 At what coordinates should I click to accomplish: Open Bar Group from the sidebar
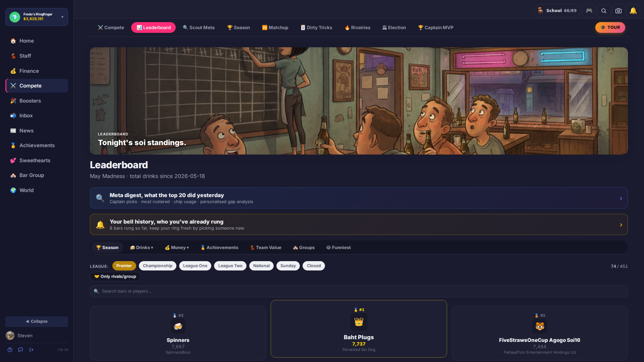click(37, 175)
